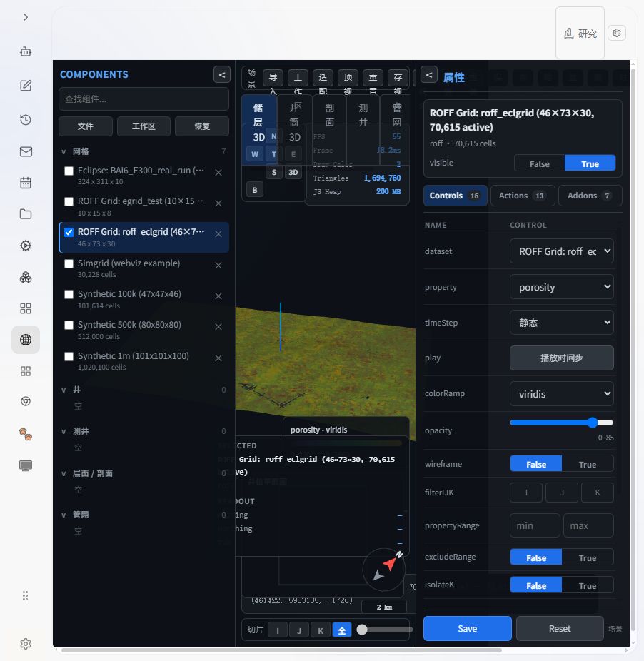Screen dimensions: 644x661
Task: Click the 切片 slice position slider
Action: [385, 630]
